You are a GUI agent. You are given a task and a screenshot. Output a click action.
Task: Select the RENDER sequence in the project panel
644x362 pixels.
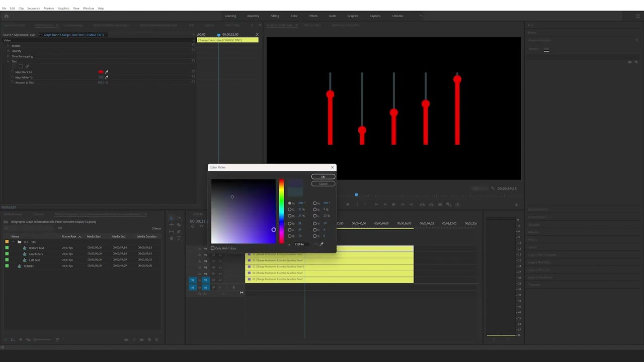click(x=29, y=266)
